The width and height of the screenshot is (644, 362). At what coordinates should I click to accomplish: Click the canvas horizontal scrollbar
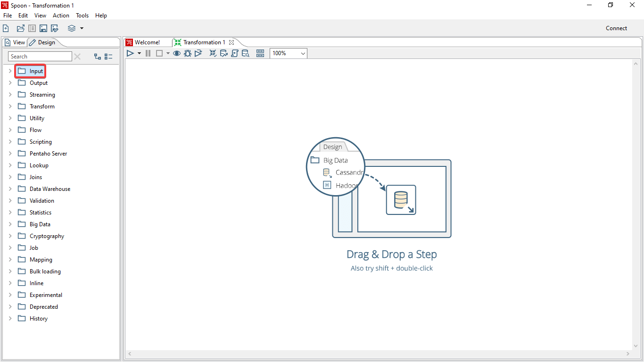379,354
